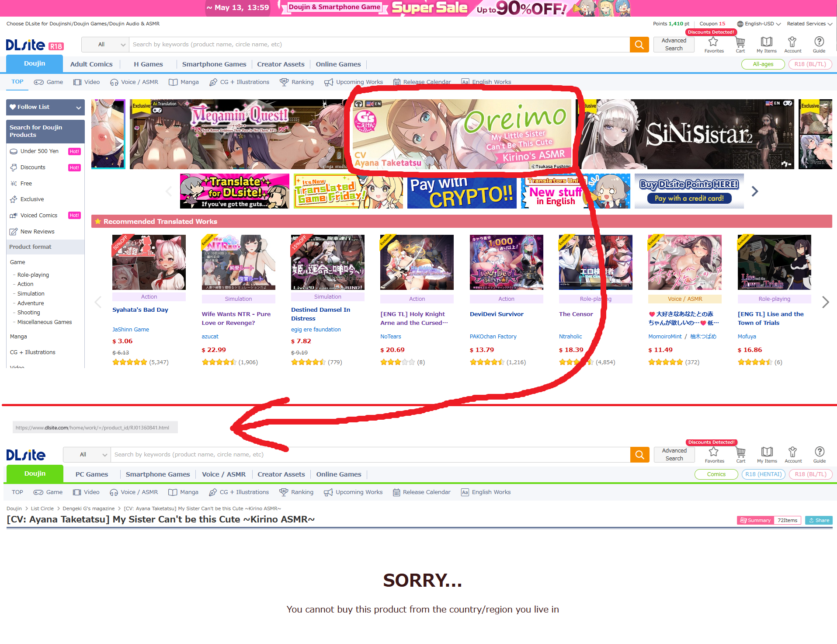
Task: Open the All category dropdown beside top search
Action: tap(105, 45)
